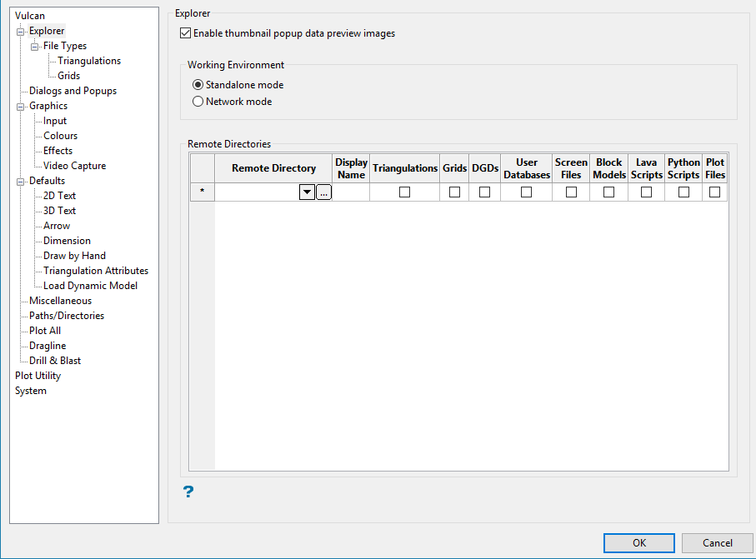Collapse the Defaults tree node
Image resolution: width=756 pixels, height=559 pixels.
coord(21,182)
